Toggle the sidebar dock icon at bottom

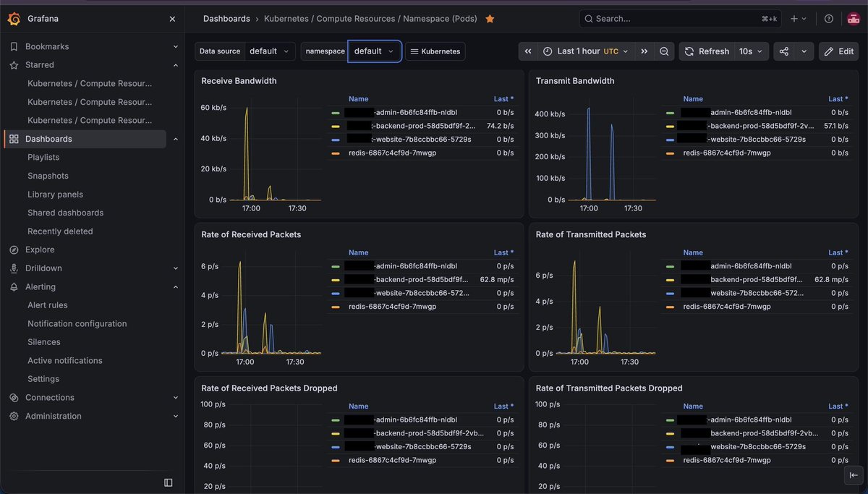[x=169, y=482]
